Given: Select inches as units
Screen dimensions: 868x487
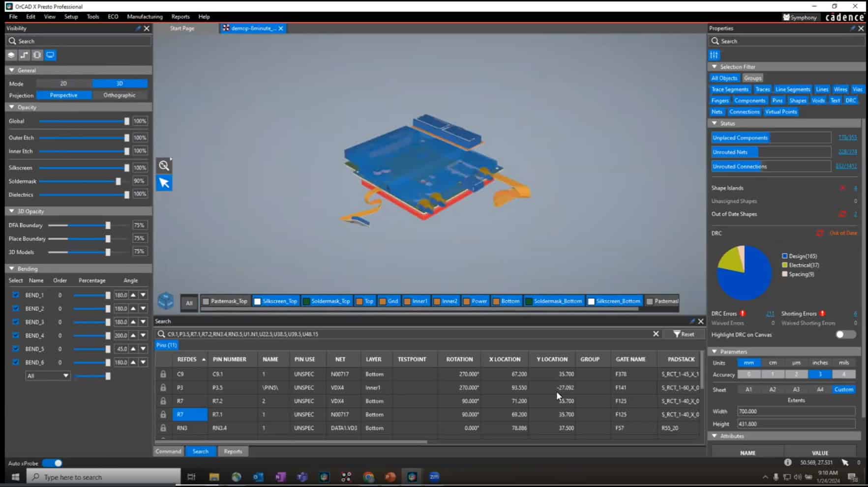Looking at the screenshot, I should (x=820, y=363).
